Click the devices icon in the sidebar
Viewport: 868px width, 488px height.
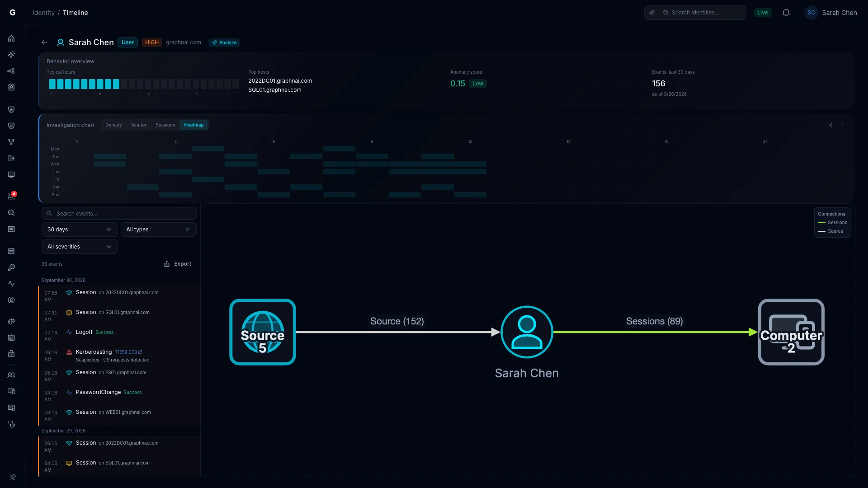point(11,391)
